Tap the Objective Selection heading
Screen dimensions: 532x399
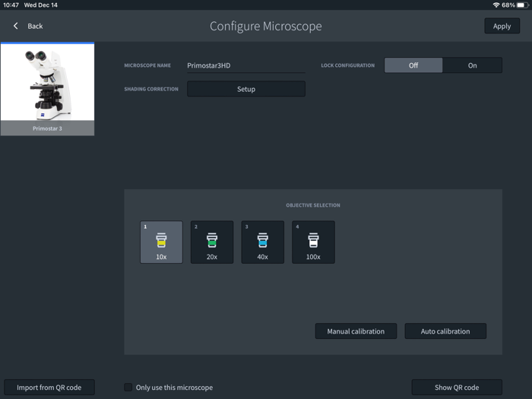pos(313,205)
